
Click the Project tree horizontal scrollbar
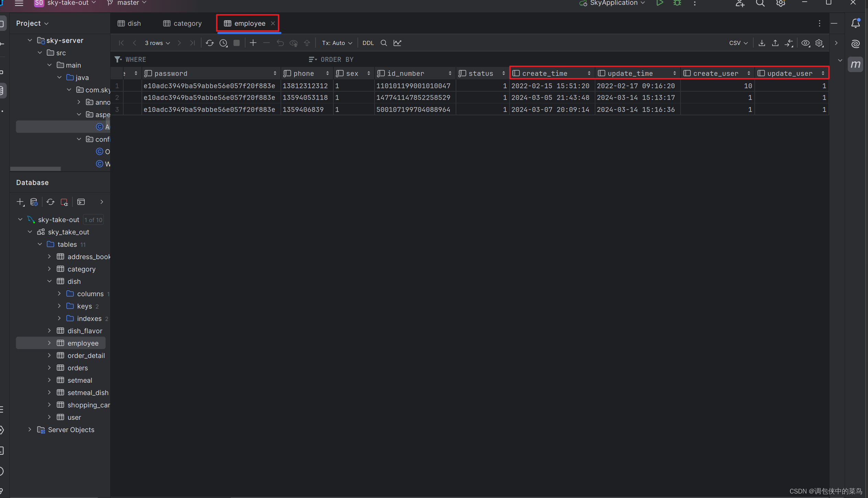[35, 169]
